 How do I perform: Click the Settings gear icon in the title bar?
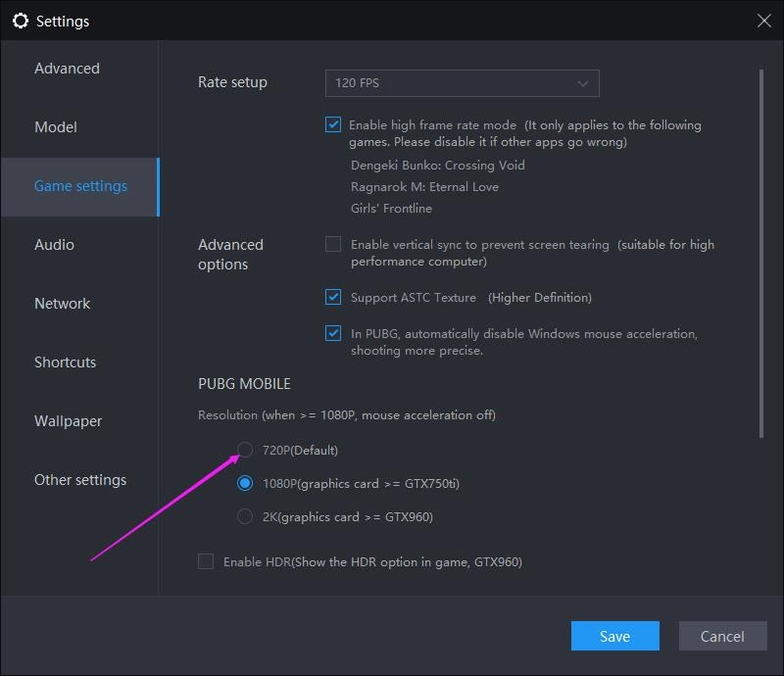(x=21, y=21)
